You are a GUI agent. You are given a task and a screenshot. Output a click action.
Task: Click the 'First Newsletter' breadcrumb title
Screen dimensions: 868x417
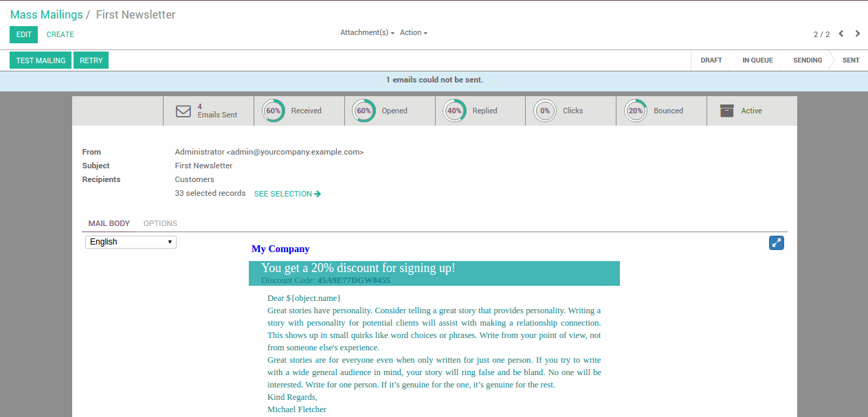click(x=135, y=14)
